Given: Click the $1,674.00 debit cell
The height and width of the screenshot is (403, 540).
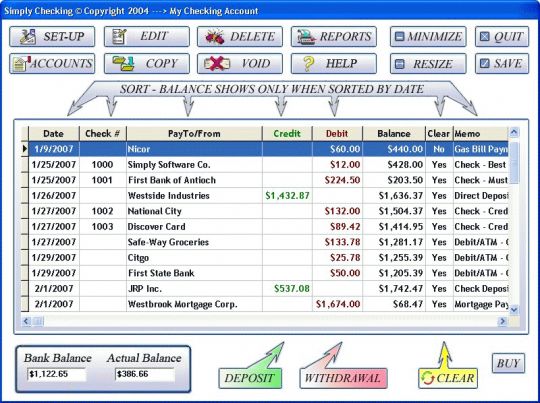Looking at the screenshot, I should coord(338,304).
